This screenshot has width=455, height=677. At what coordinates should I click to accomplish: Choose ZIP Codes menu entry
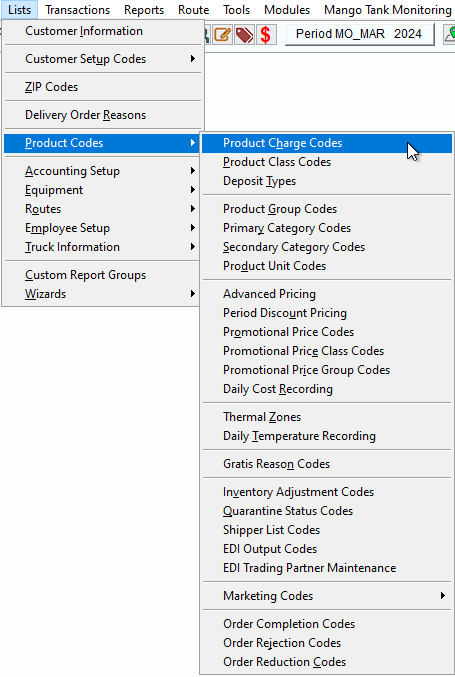tap(103, 87)
